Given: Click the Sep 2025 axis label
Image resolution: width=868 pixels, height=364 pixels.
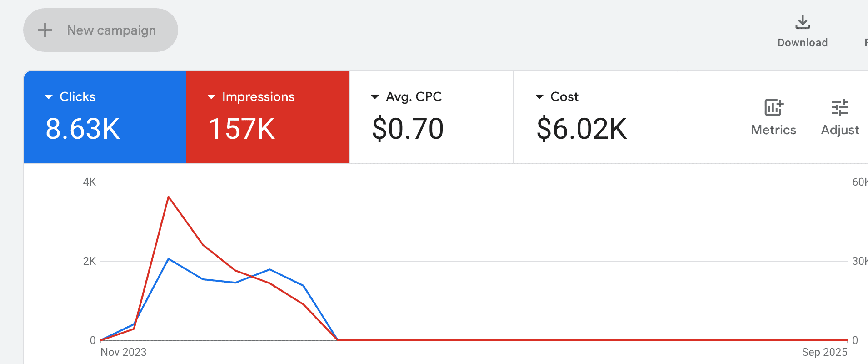Looking at the screenshot, I should point(824,352).
